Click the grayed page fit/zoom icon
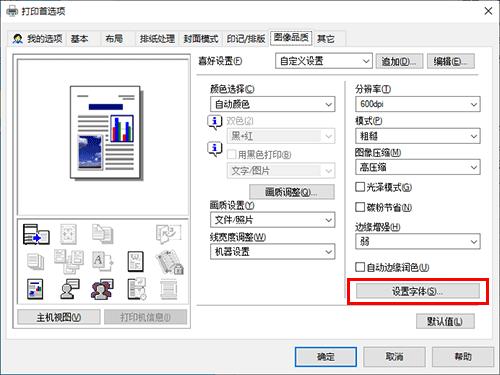 tap(68, 234)
